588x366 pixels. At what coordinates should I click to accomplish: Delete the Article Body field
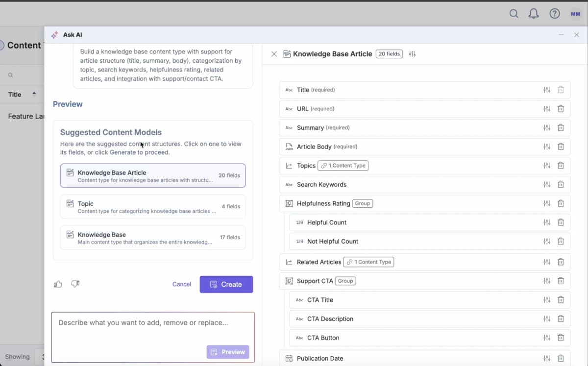(x=561, y=146)
